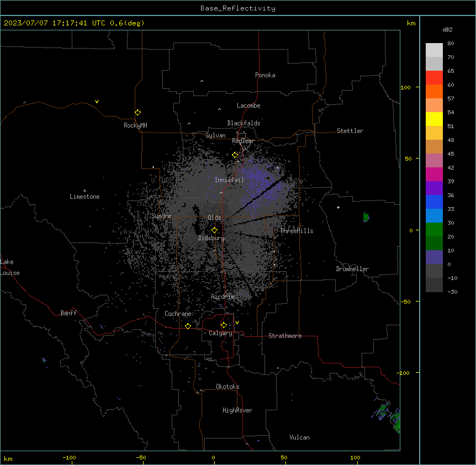Select the Lake Louise label at the left edge

click(10, 267)
